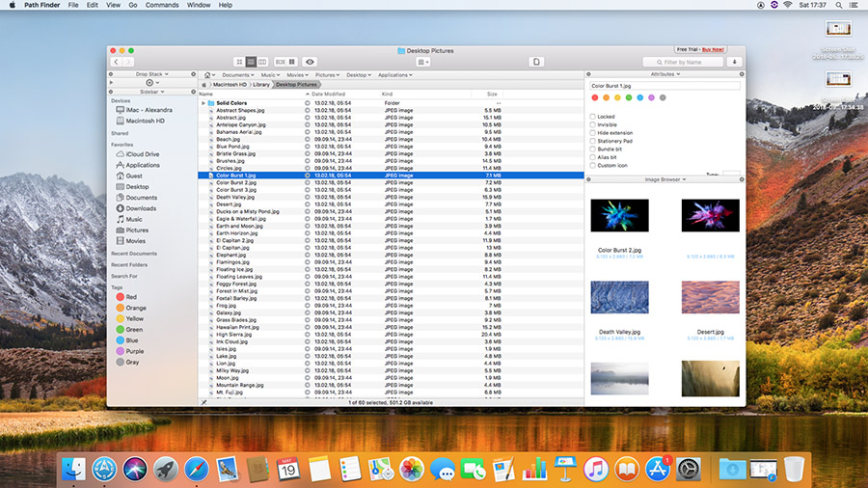868x488 pixels.
Task: Open the View menu
Action: coord(113,5)
